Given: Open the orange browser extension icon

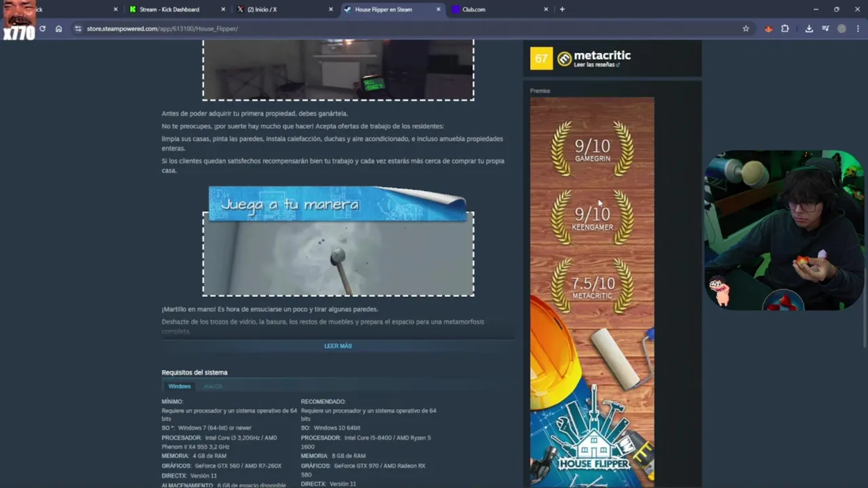Looking at the screenshot, I should click(768, 28).
